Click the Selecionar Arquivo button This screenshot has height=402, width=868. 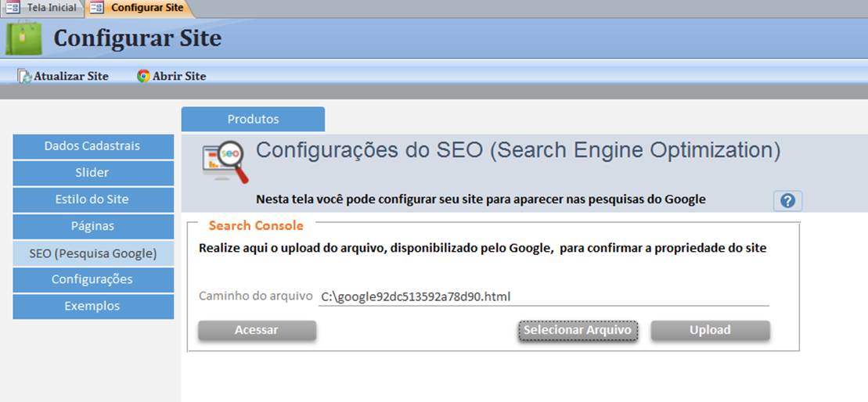click(x=578, y=331)
